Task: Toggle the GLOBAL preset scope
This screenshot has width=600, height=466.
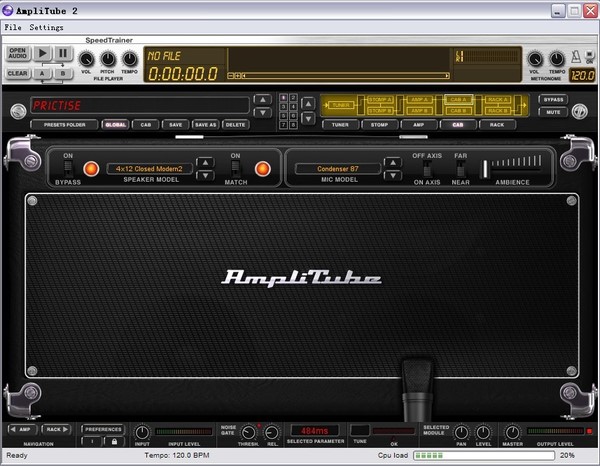Action: click(115, 125)
